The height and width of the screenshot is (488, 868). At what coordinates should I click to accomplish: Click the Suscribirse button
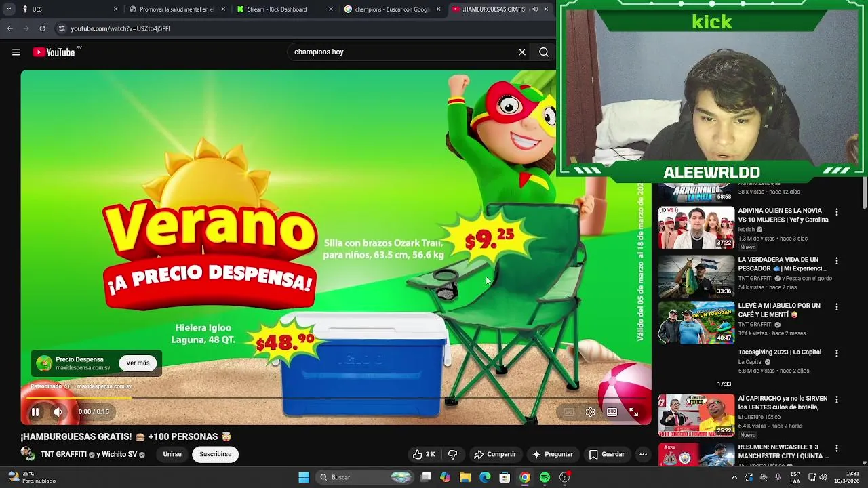(216, 454)
